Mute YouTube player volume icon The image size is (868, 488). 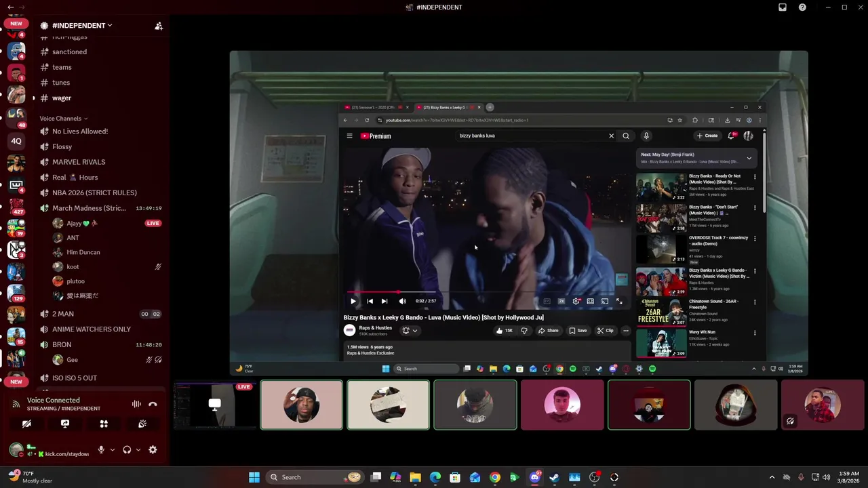[402, 301]
